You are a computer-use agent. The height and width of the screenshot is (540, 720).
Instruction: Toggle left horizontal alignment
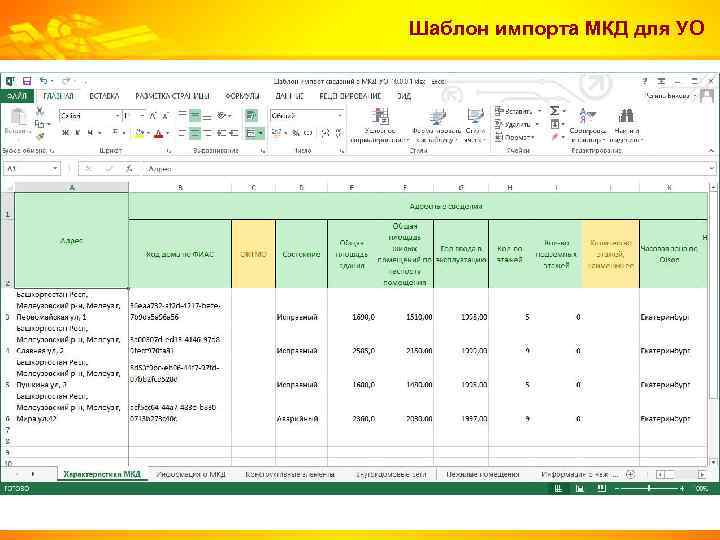coord(182,133)
